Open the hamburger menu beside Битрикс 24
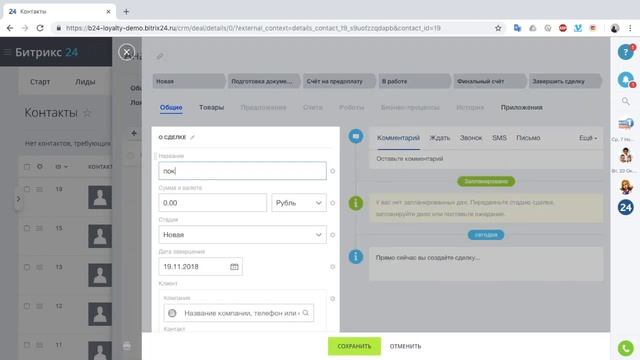The width and height of the screenshot is (640, 360). 7,52
